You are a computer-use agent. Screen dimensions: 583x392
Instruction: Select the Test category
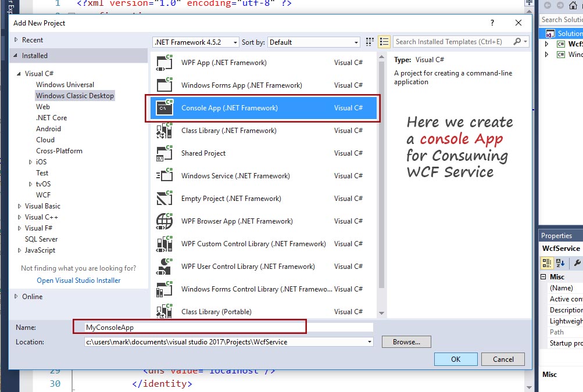click(x=42, y=173)
